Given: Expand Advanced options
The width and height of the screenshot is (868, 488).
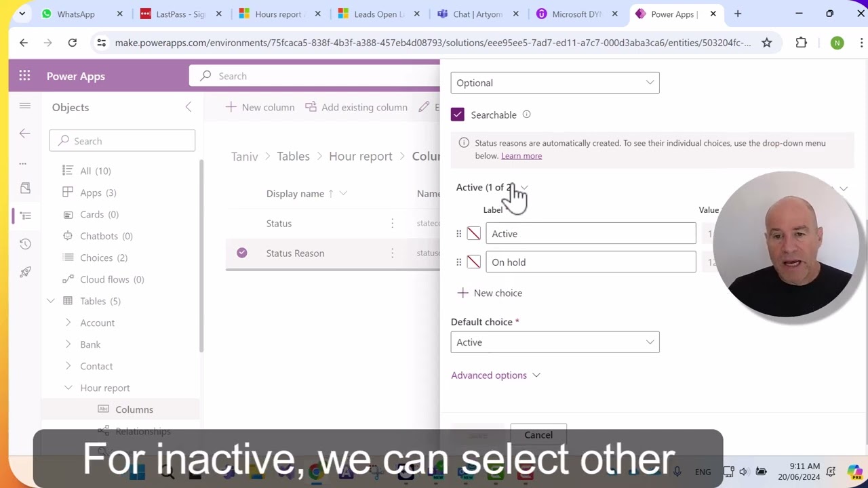Looking at the screenshot, I should [496, 375].
